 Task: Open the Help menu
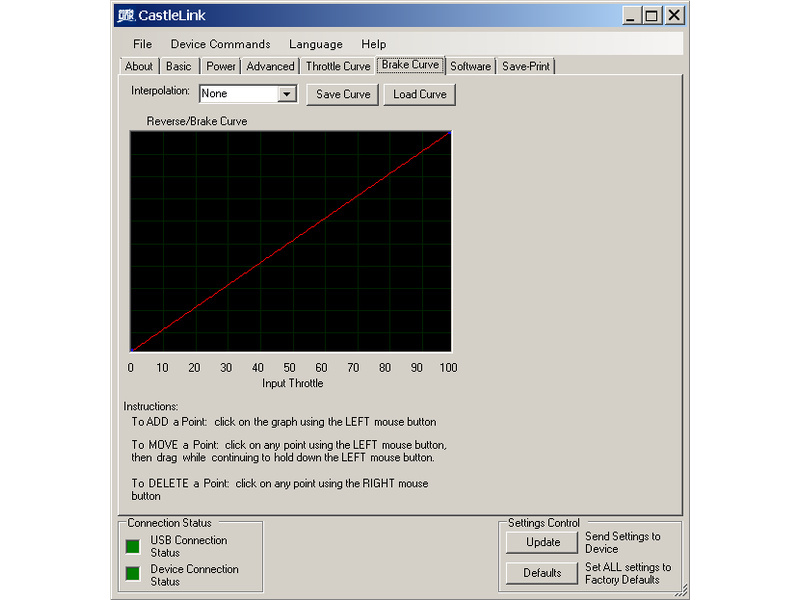click(x=374, y=44)
